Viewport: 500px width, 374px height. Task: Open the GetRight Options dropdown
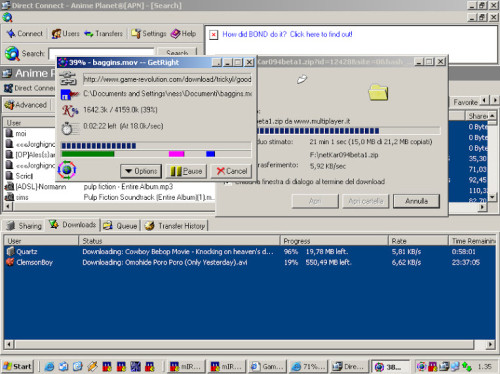coord(141,171)
